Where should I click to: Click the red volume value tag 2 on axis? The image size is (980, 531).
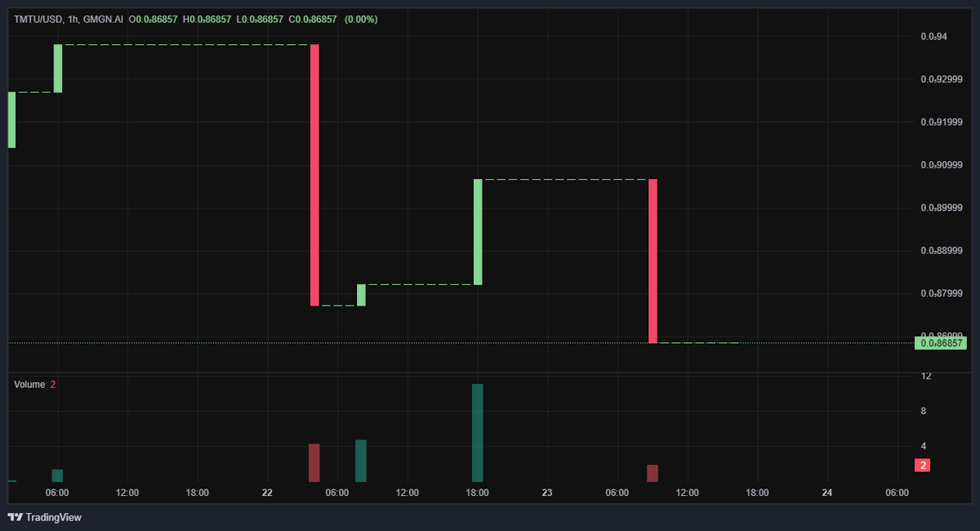pyautogui.click(x=923, y=466)
